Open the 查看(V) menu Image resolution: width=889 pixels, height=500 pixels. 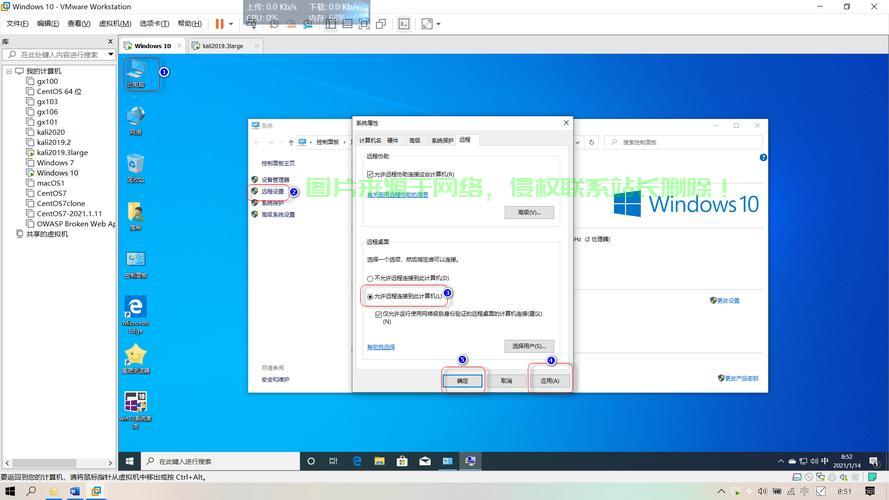[79, 24]
